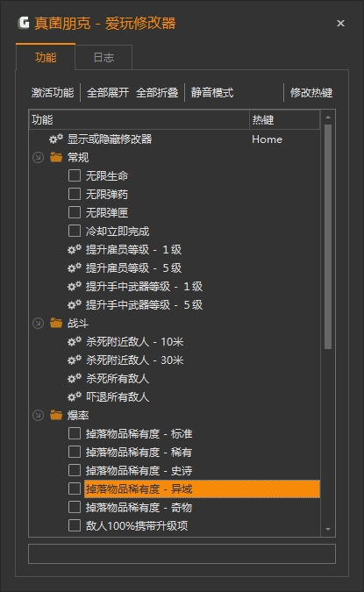The height and width of the screenshot is (592, 364).
Task: Collapse the 常规 category arrow
Action: click(x=38, y=158)
